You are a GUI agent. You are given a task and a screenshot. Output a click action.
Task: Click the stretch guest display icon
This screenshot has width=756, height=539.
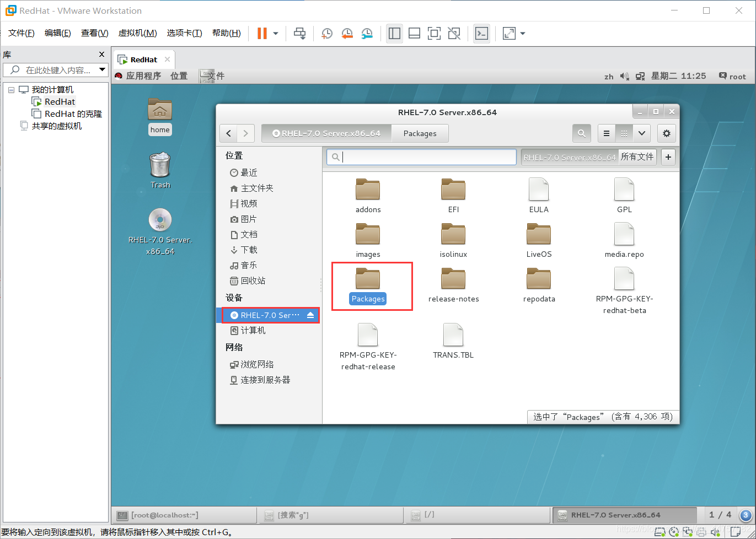pos(509,34)
